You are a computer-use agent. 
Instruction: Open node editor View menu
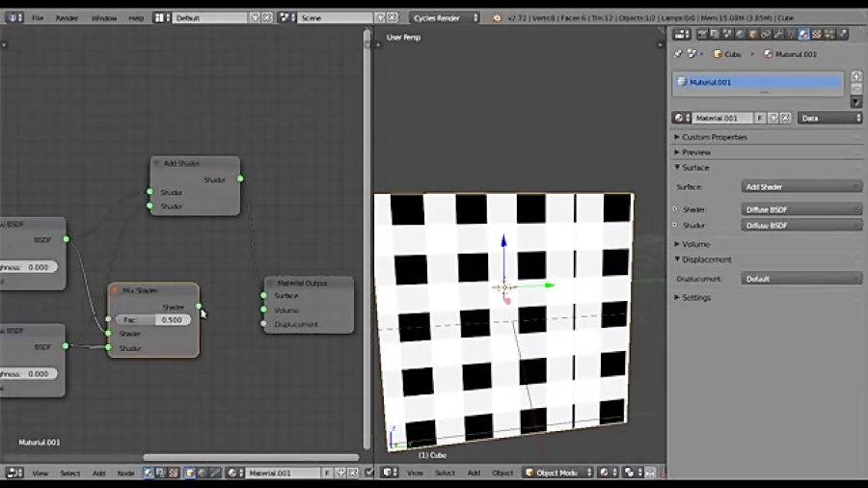coord(40,474)
